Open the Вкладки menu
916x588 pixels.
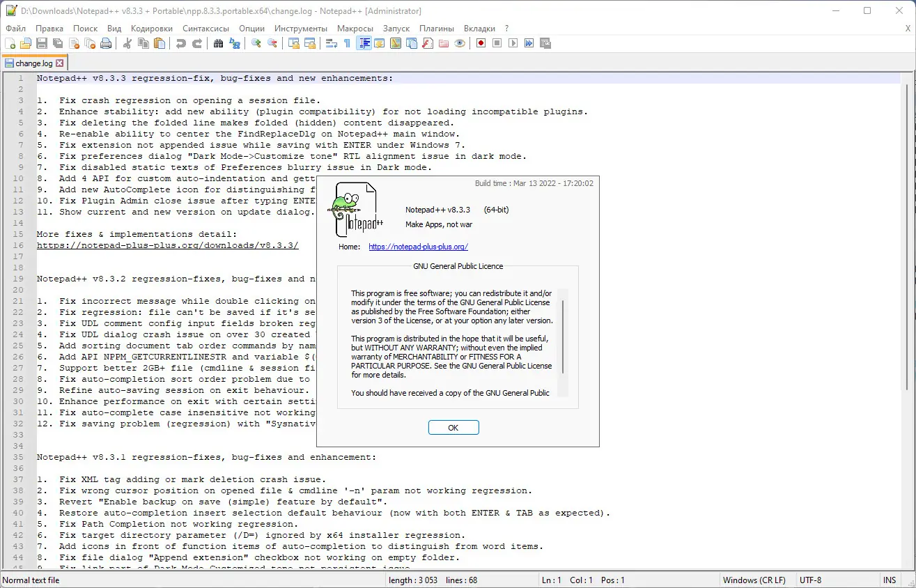click(x=479, y=29)
